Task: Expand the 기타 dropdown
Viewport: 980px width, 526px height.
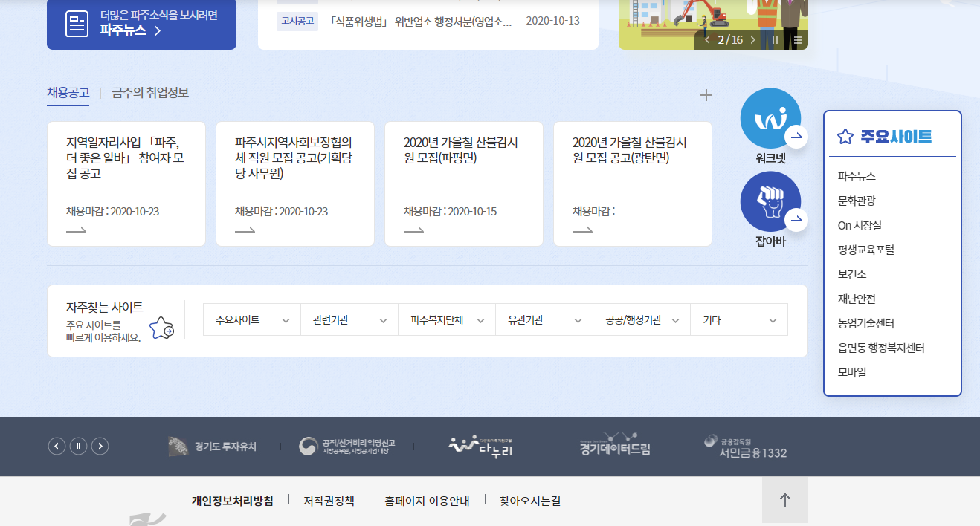Action: tap(739, 320)
